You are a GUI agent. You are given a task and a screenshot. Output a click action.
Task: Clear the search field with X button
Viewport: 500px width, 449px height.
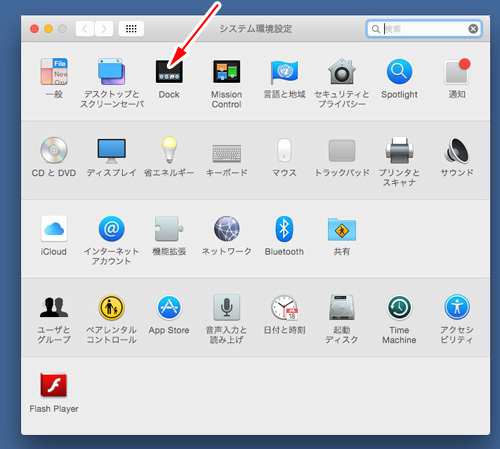pos(473,29)
